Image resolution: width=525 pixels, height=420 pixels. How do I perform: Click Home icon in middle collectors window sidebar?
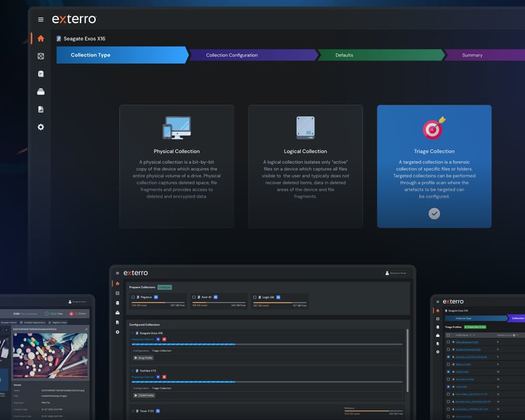(x=118, y=283)
